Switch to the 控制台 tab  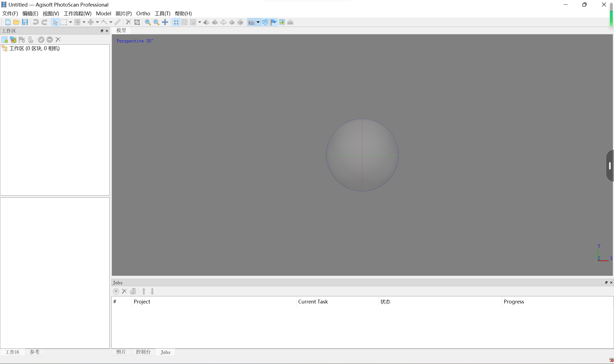click(x=143, y=352)
